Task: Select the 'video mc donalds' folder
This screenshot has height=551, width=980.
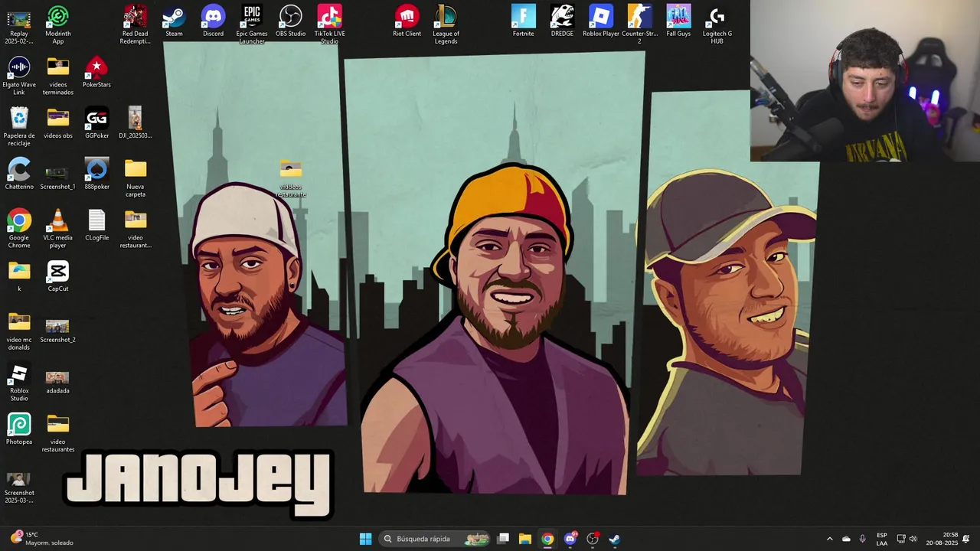Action: pyautogui.click(x=19, y=331)
